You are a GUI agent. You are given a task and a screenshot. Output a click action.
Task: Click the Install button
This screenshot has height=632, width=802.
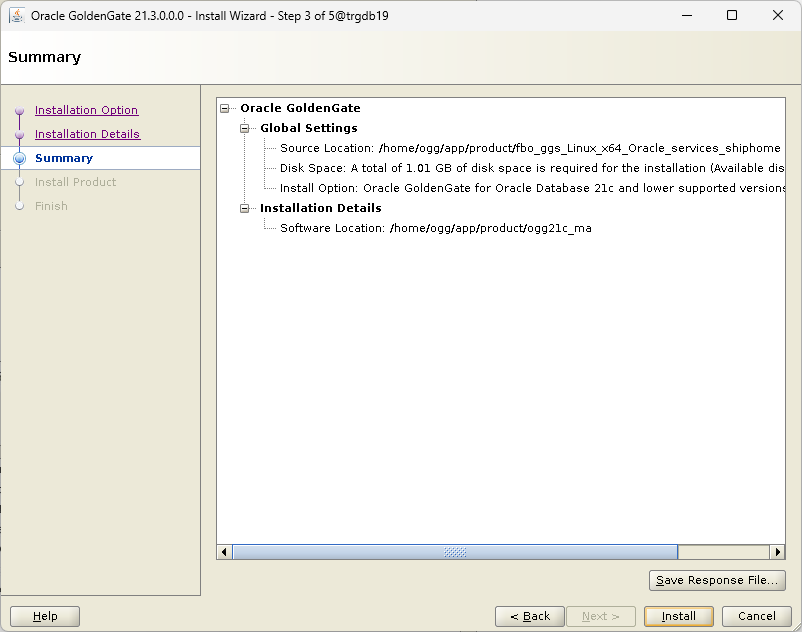click(679, 616)
